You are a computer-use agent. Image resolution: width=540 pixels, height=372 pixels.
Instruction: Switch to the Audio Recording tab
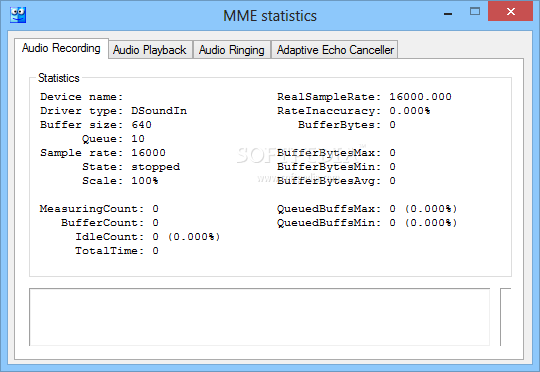tap(61, 48)
